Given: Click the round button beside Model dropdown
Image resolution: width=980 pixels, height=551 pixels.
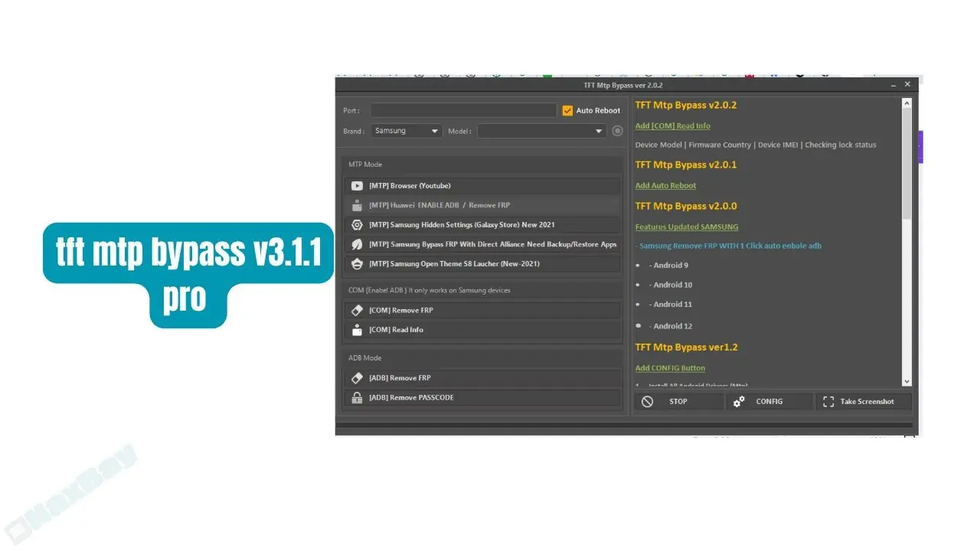Looking at the screenshot, I should pyautogui.click(x=617, y=131).
